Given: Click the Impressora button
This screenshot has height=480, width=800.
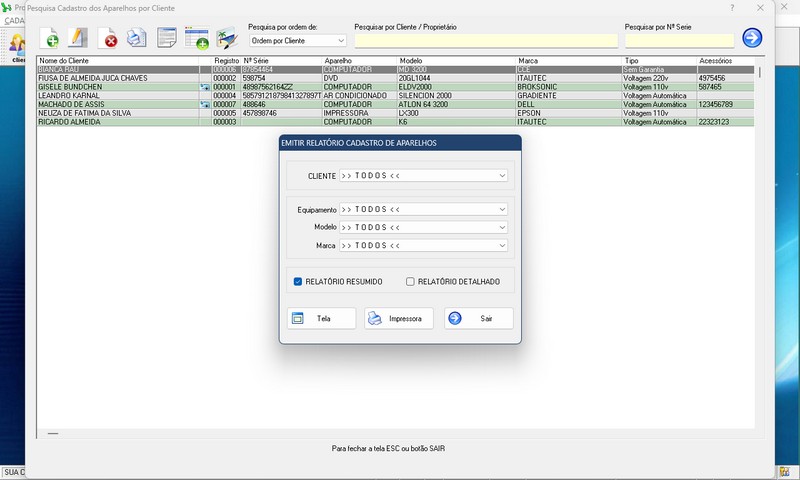Looking at the screenshot, I should point(399,318).
